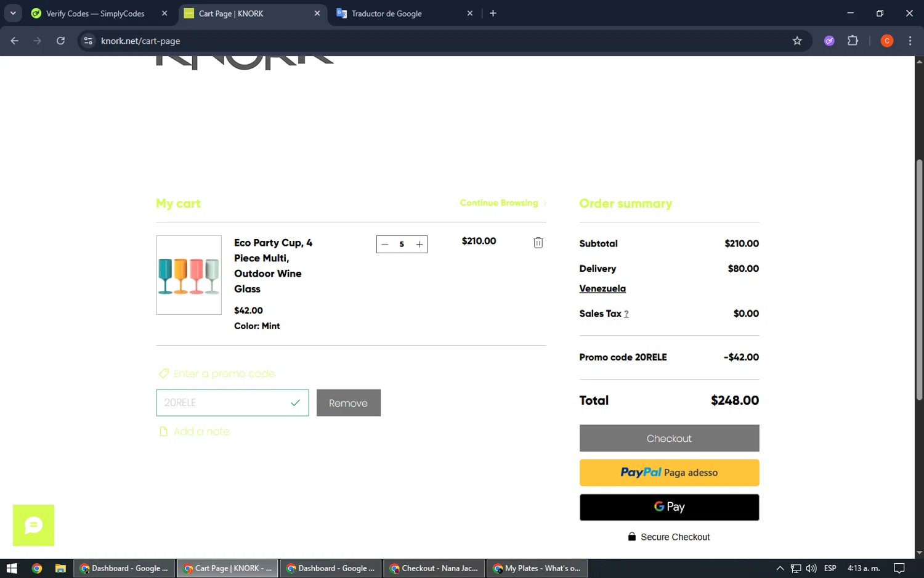Viewport: 924px width, 578px height.
Task: Open the notification center icon
Action: pyautogui.click(x=899, y=568)
